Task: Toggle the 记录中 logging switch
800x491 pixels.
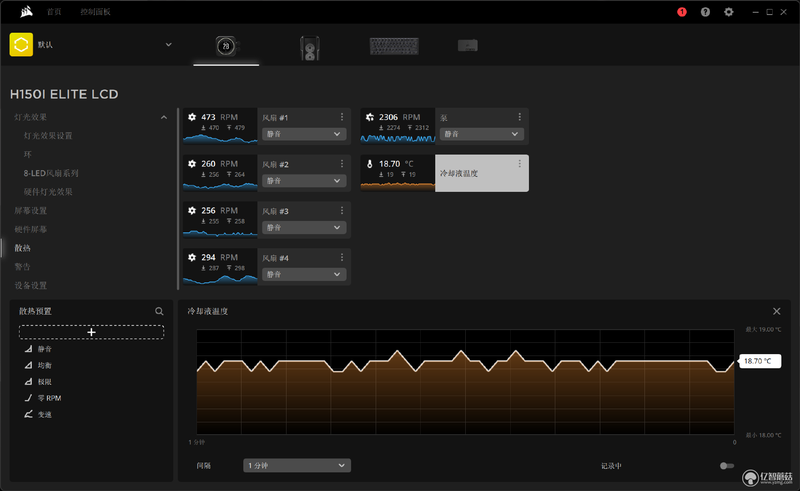Action: click(727, 465)
